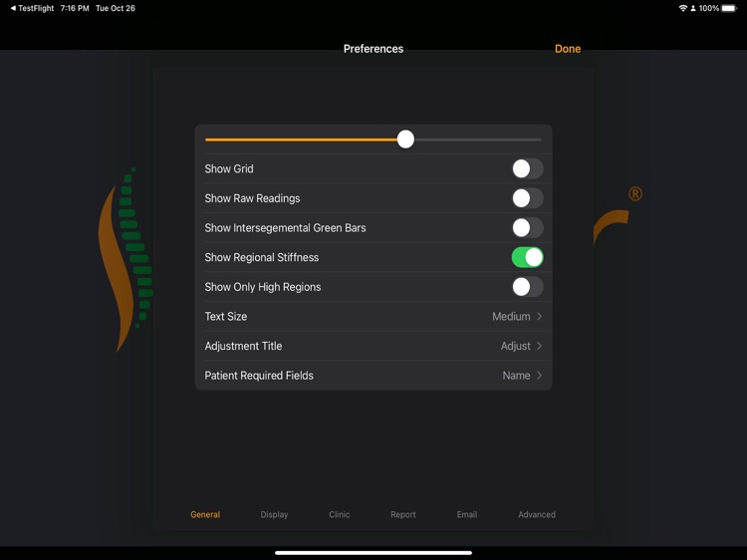Screen dimensions: 747x560
Task: Open the Advanced tab
Action: tap(537, 515)
